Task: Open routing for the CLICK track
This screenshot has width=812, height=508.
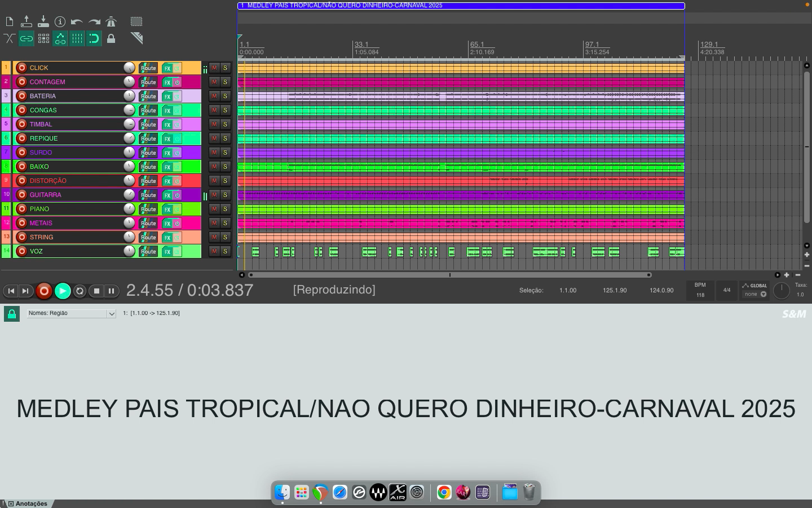Action: 148,68
